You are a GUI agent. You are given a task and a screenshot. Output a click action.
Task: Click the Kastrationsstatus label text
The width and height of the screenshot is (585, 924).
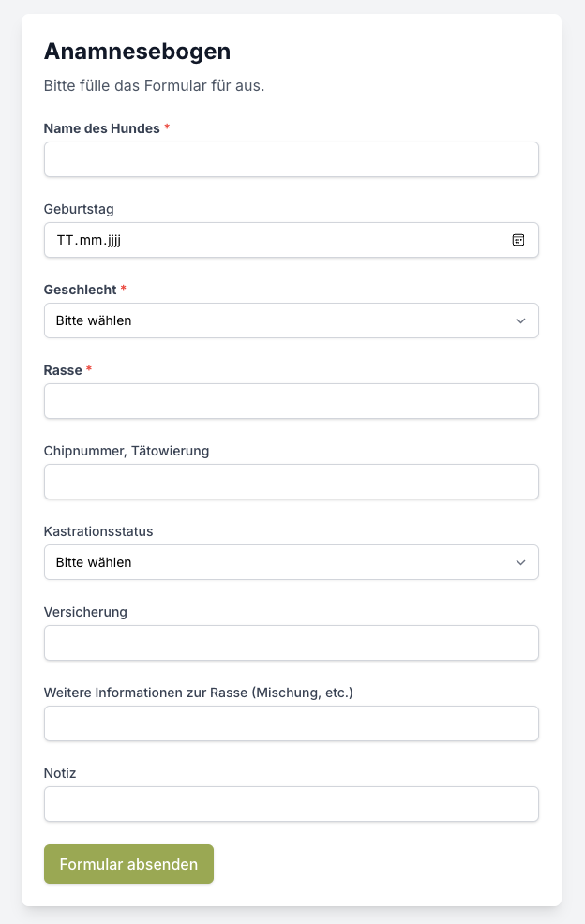click(97, 531)
